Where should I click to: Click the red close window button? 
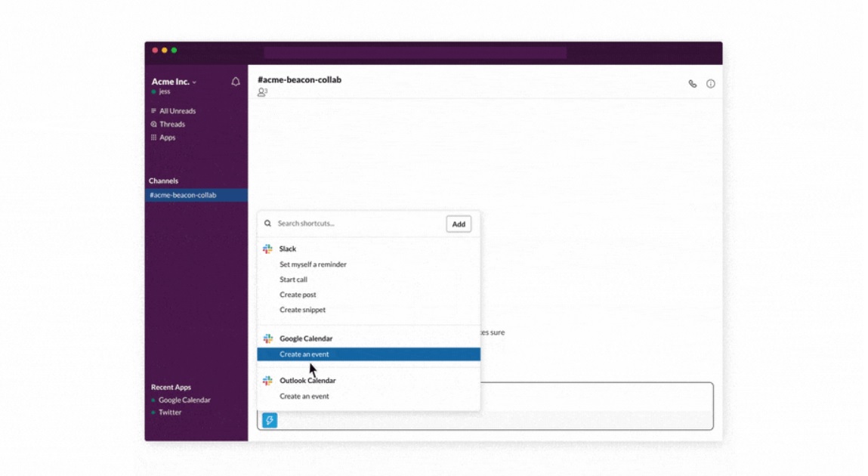[x=155, y=51]
